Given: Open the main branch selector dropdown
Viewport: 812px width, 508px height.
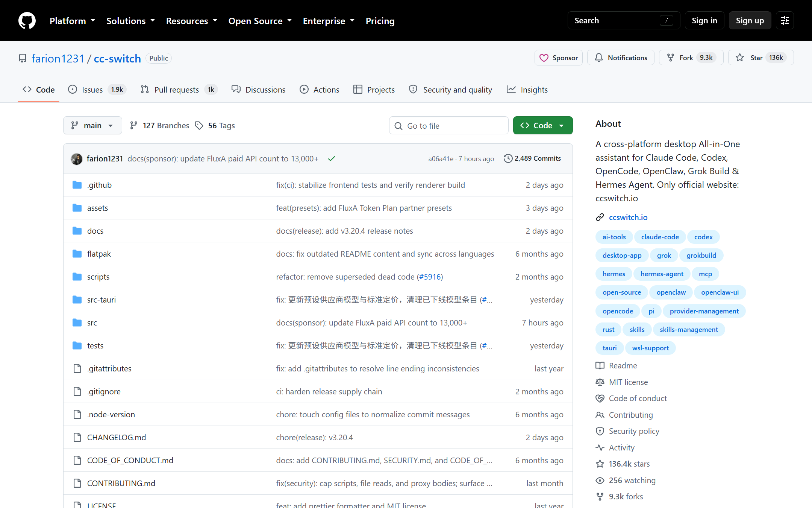Looking at the screenshot, I should pos(92,125).
